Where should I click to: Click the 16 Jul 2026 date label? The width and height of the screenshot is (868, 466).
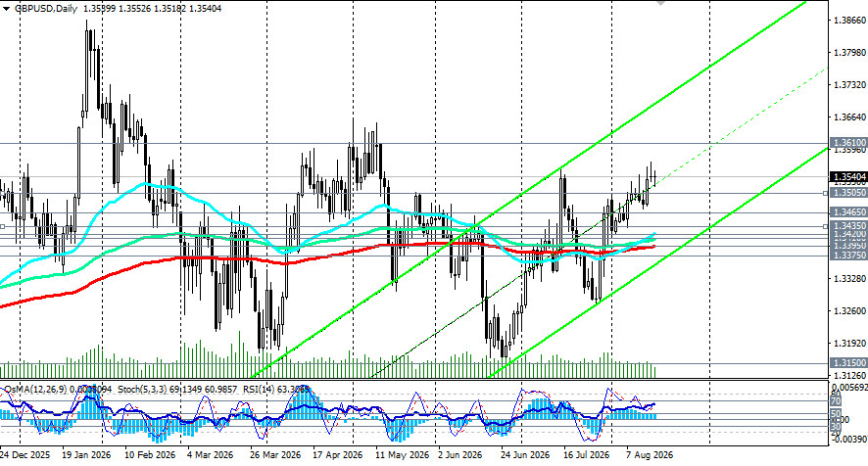pyautogui.click(x=587, y=455)
